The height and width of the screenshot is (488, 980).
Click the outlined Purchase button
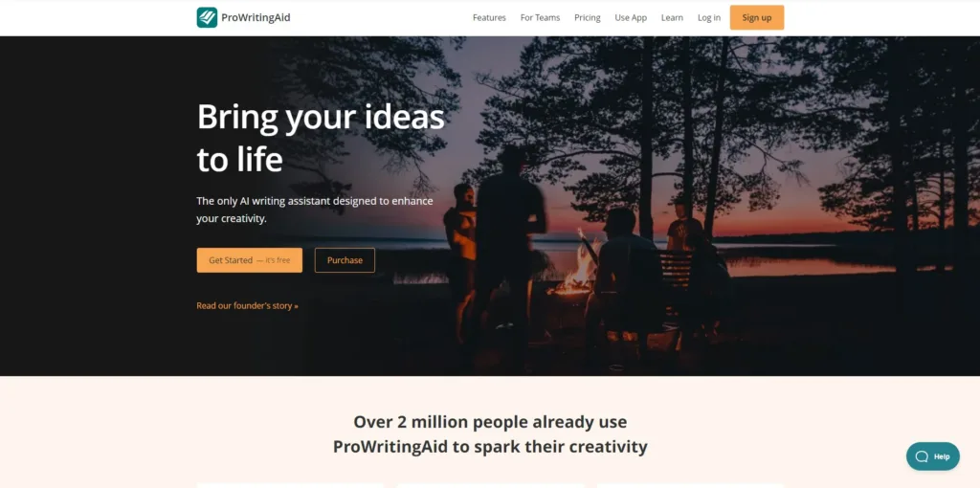(345, 260)
